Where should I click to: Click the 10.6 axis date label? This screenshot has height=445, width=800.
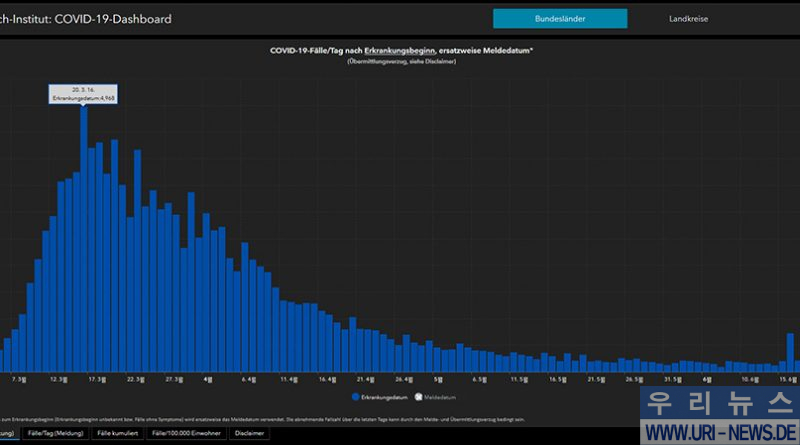click(x=750, y=380)
